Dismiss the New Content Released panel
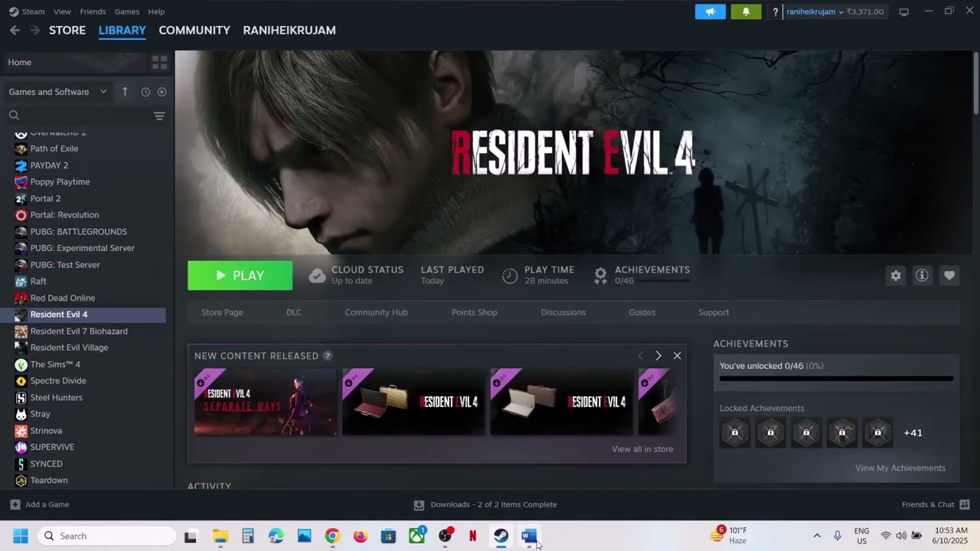This screenshot has width=980, height=551. click(x=677, y=356)
